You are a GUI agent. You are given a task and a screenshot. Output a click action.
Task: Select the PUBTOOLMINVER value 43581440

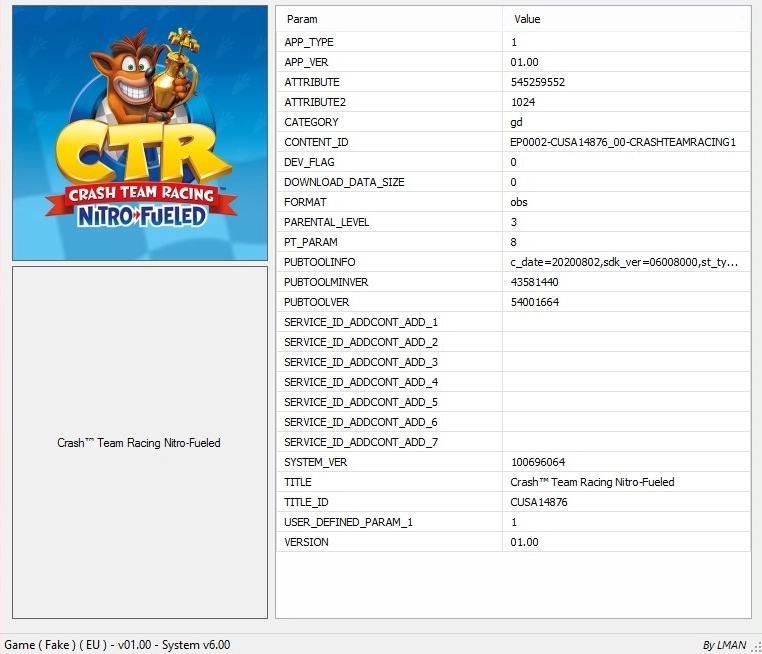pyautogui.click(x=537, y=282)
